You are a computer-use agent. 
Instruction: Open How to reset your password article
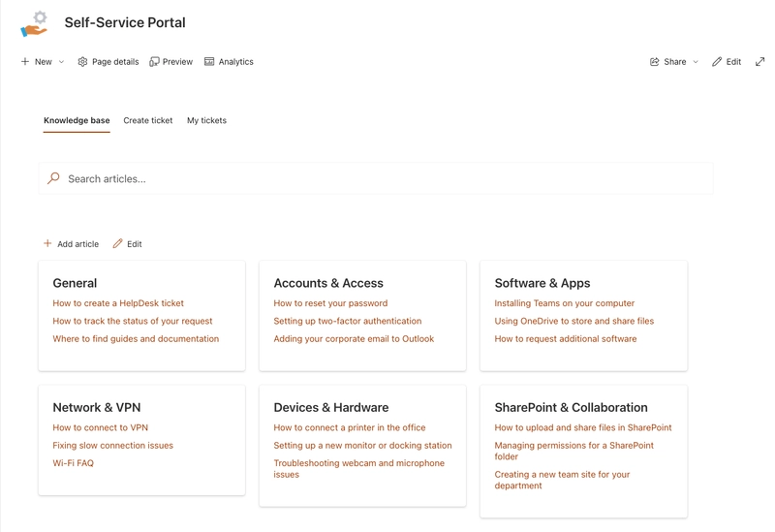click(330, 303)
